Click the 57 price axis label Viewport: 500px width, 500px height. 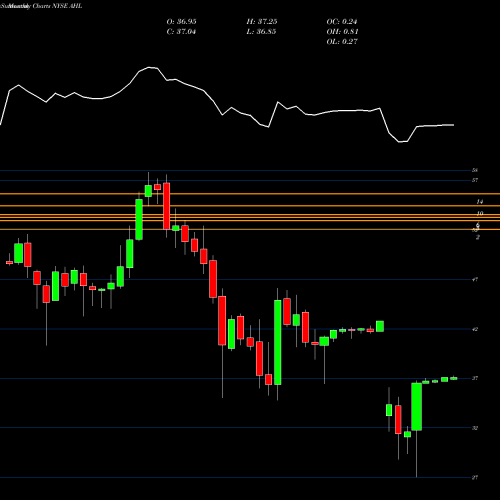tap(475, 180)
